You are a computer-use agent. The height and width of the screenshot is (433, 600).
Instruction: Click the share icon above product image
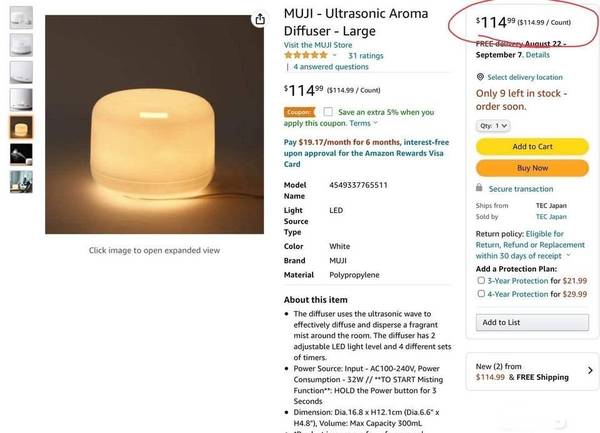pos(260,19)
